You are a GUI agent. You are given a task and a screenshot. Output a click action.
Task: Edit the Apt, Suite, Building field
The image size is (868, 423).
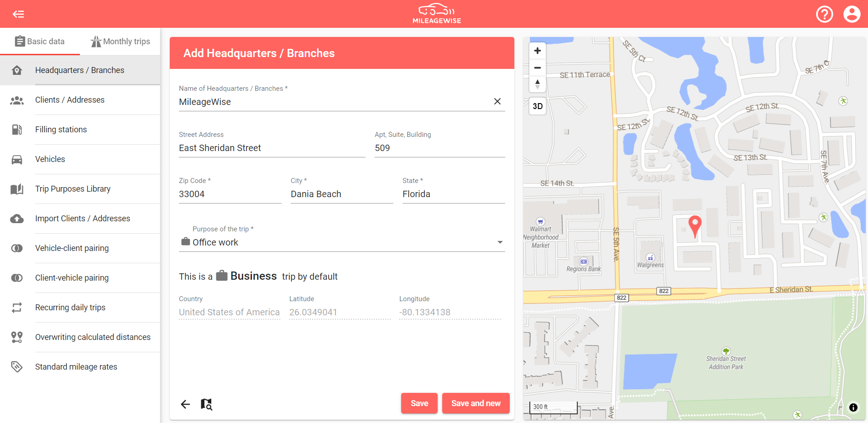point(439,148)
